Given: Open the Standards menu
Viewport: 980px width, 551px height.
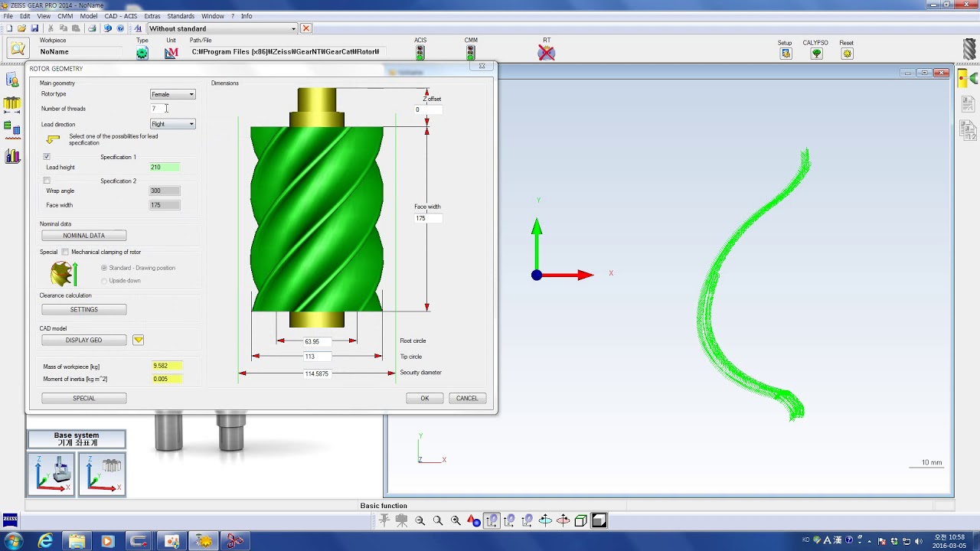Looking at the screenshot, I should [x=181, y=16].
